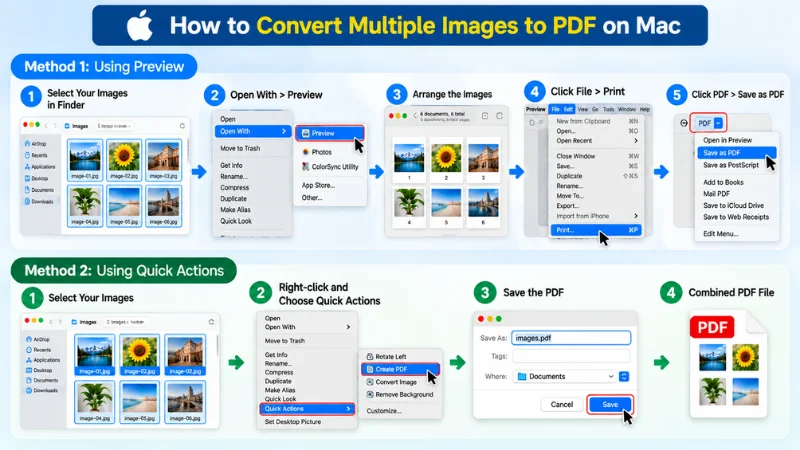Open Documents in the Method 2 Finder sidebar

coord(42,380)
